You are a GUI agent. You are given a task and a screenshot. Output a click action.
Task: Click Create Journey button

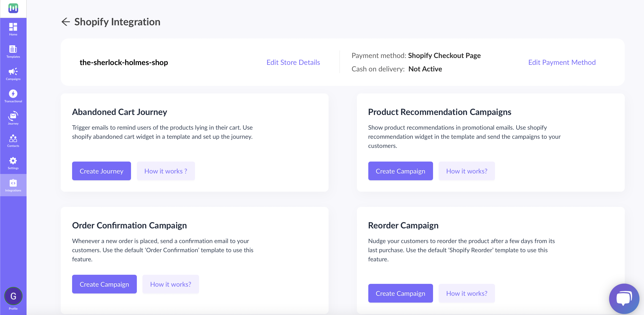pos(101,170)
